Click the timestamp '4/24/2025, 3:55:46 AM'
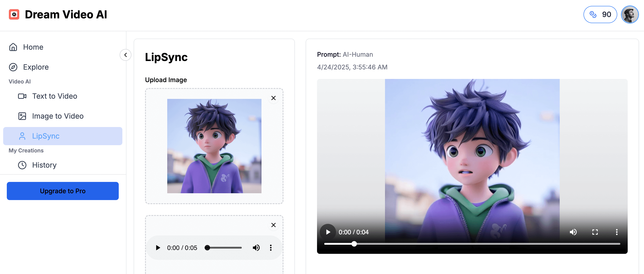 [352, 67]
